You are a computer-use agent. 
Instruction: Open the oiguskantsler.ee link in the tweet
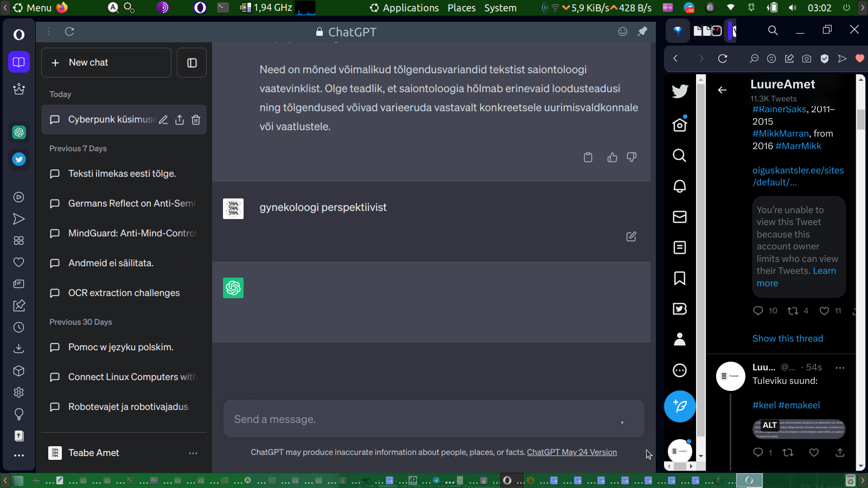tap(798, 176)
